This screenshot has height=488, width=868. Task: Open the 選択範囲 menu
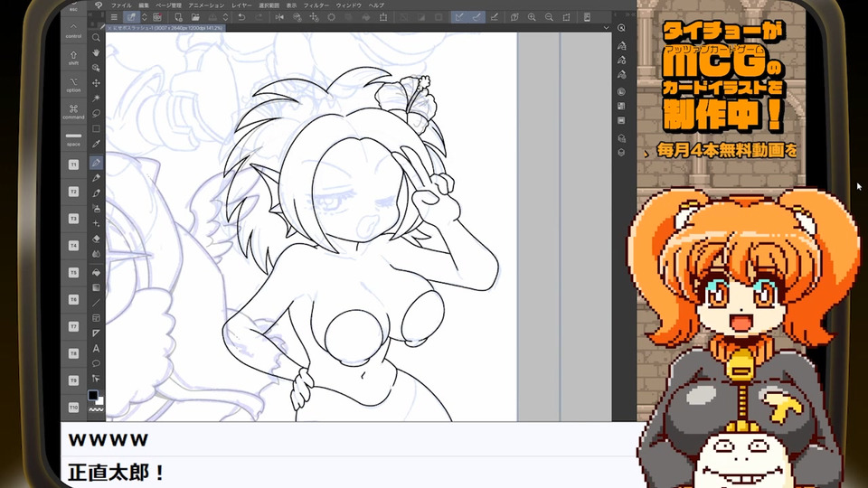(x=269, y=5)
